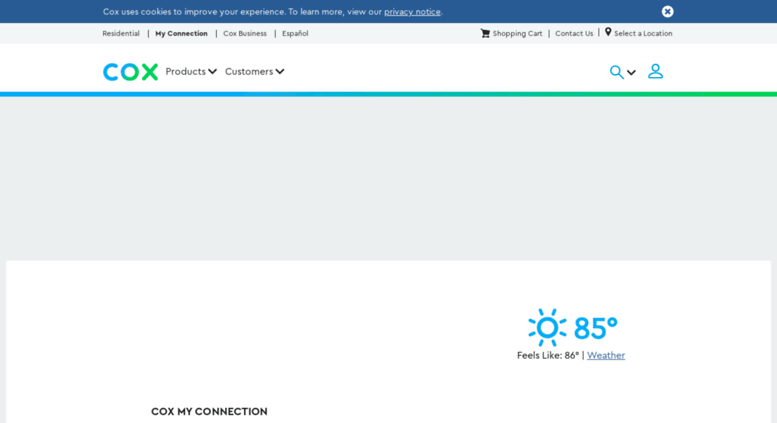Image resolution: width=777 pixels, height=423 pixels.
Task: Click the search magnifier icon
Action: point(616,72)
